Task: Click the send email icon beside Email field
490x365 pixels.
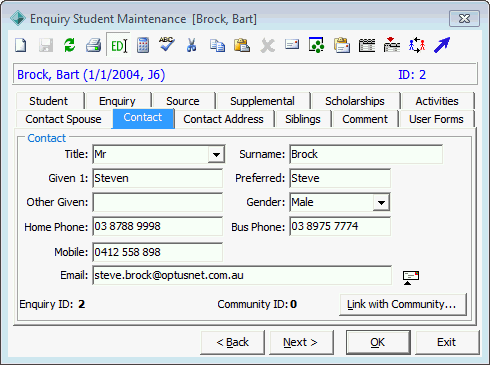Action: [x=411, y=277]
